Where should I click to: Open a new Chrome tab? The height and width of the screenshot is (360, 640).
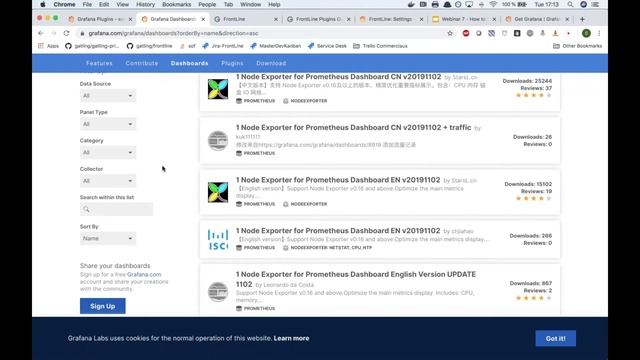582,19
